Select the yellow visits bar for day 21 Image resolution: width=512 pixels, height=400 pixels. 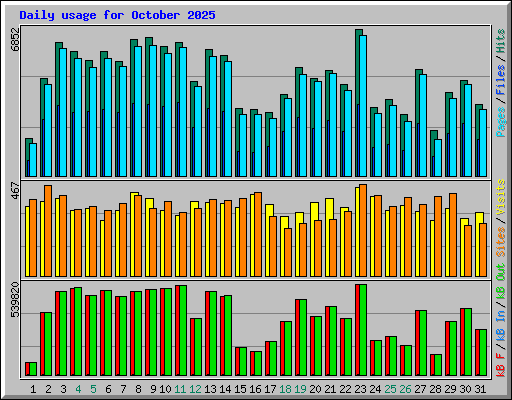tap(328, 237)
